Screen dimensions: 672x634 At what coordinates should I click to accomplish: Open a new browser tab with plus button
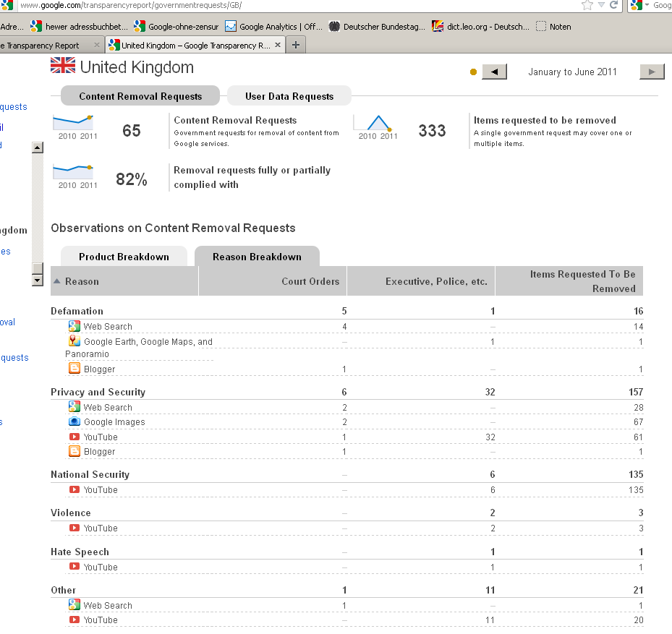(296, 45)
